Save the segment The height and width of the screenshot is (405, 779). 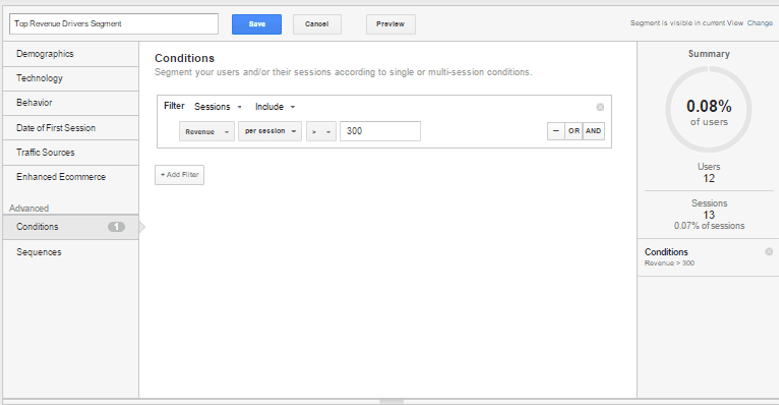[257, 24]
